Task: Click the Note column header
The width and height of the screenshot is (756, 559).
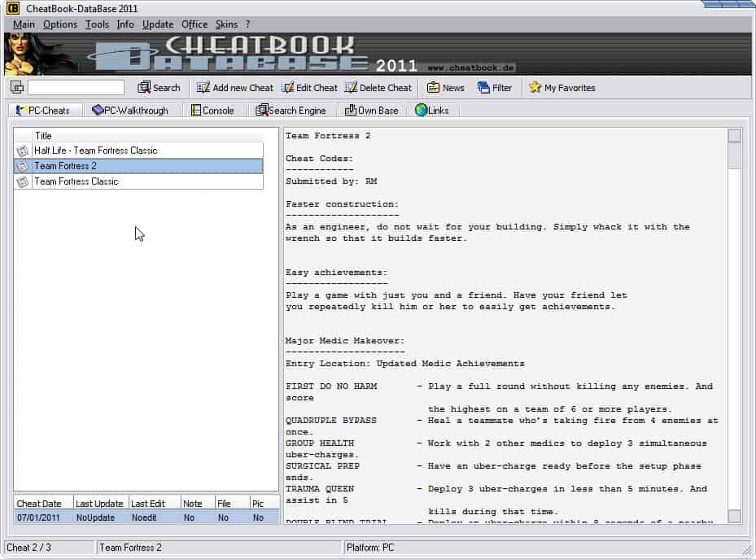Action: click(x=198, y=503)
